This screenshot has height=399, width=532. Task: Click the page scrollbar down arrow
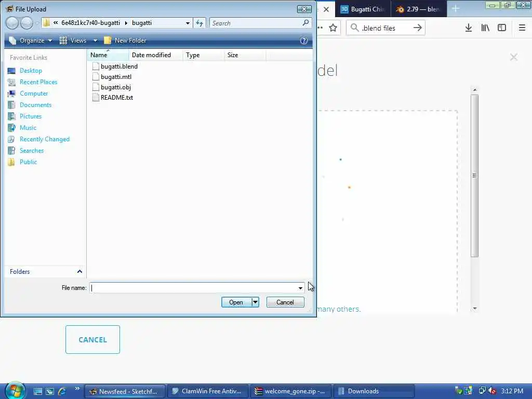(x=475, y=308)
